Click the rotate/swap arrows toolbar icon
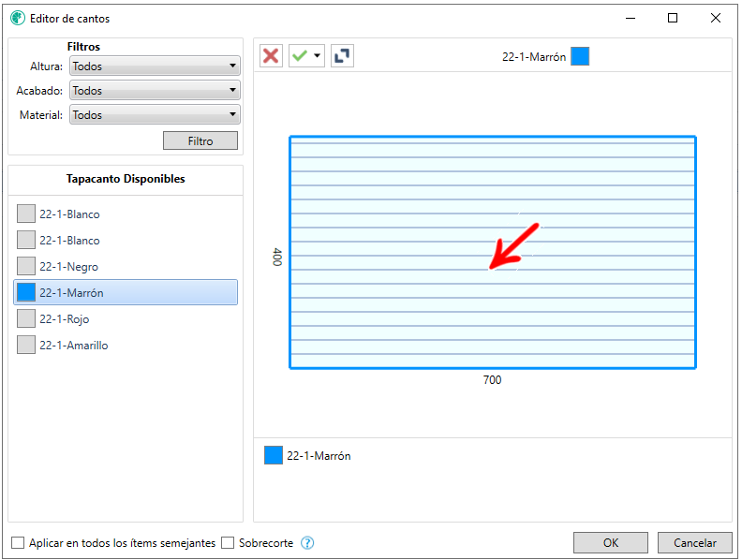The image size is (742, 560). pyautogui.click(x=342, y=56)
